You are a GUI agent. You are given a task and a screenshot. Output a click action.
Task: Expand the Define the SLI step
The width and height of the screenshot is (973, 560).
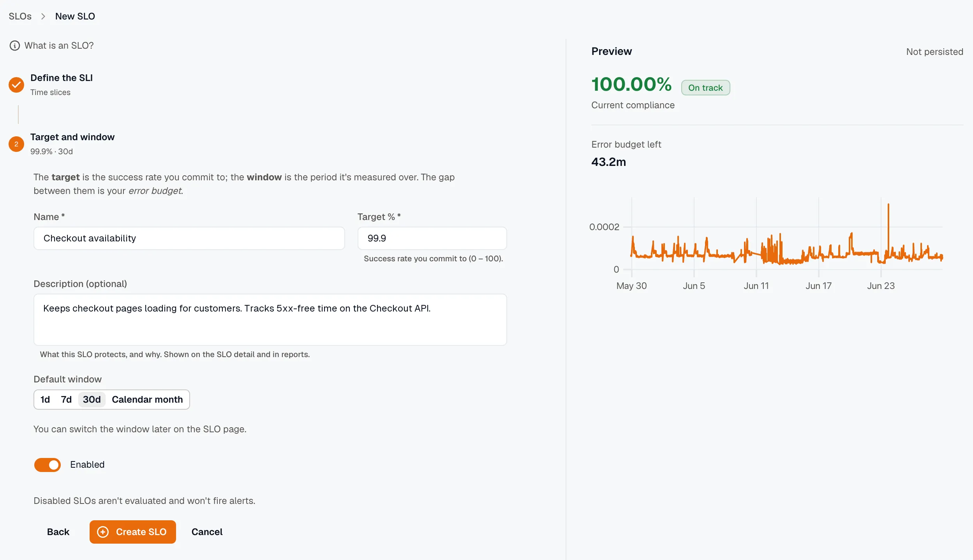tap(62, 78)
